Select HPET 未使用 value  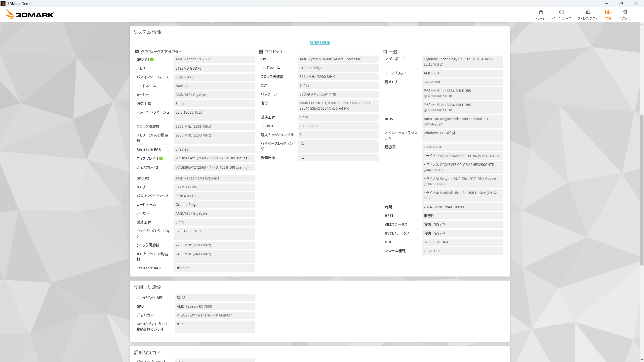[462, 216]
